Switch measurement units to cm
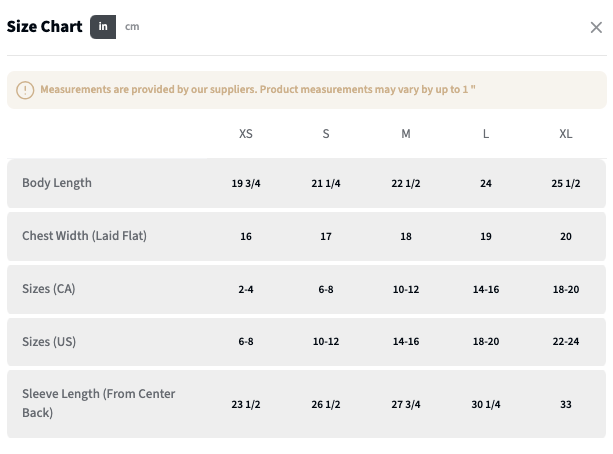Image resolution: width=613 pixels, height=454 pixels. [x=132, y=27]
